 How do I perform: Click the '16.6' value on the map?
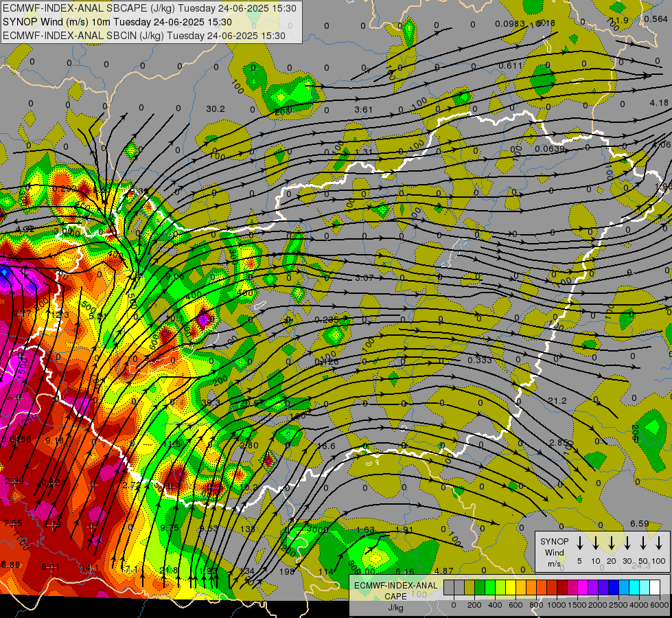326,446
